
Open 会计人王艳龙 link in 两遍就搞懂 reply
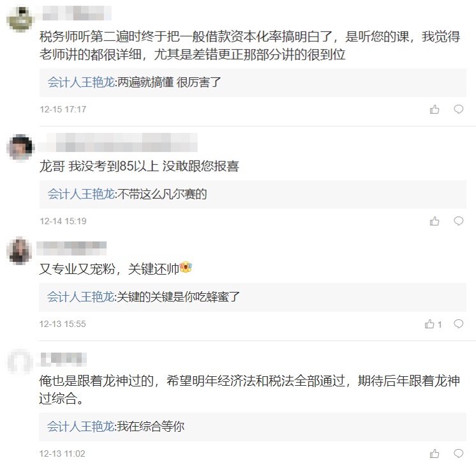point(81,82)
